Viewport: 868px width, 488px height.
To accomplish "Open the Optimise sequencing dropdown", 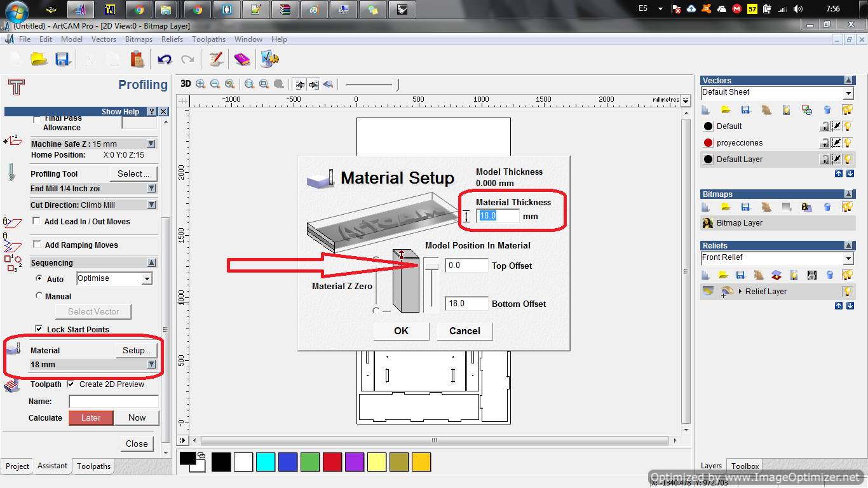I will 147,279.
